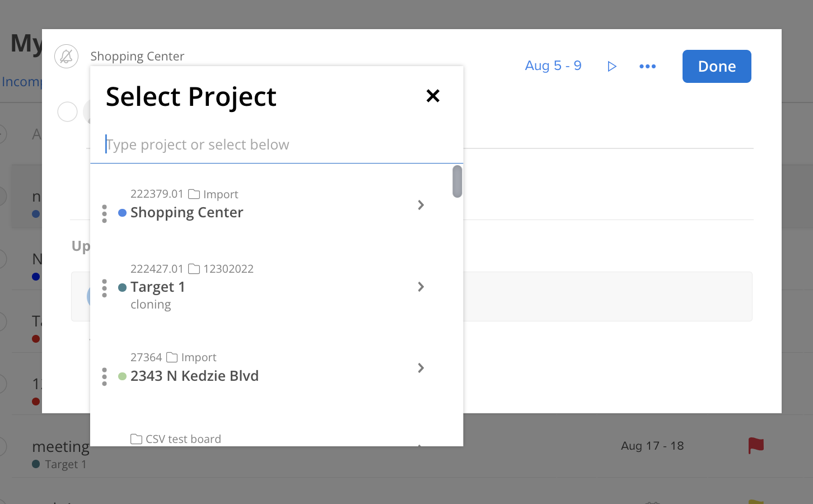Click the red flag on the meeting row
813x504 pixels.
[x=755, y=445]
